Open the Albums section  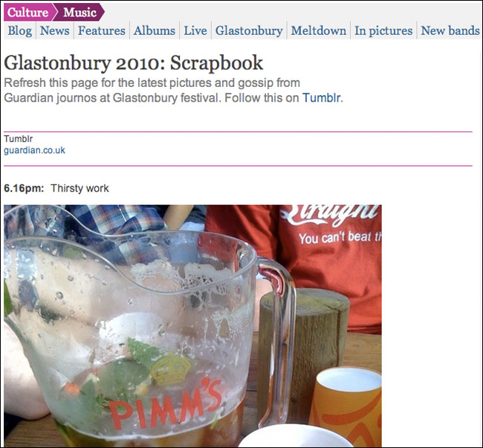click(155, 30)
